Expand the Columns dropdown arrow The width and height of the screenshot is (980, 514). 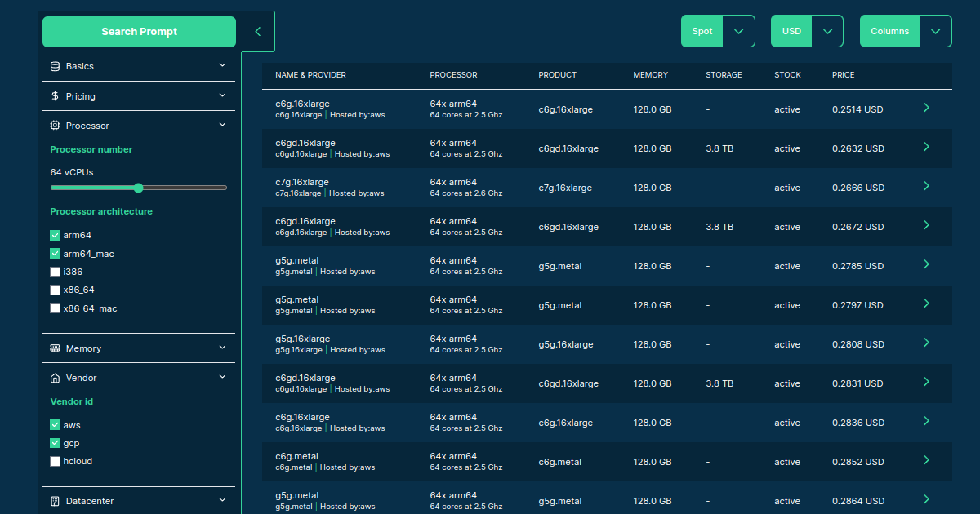click(x=936, y=31)
